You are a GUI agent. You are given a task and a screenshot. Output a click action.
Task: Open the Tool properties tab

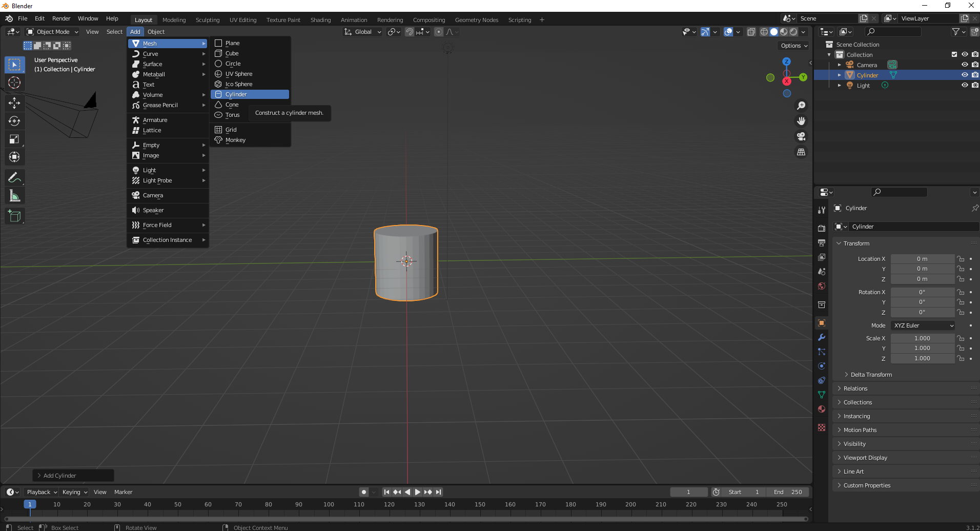tap(822, 210)
